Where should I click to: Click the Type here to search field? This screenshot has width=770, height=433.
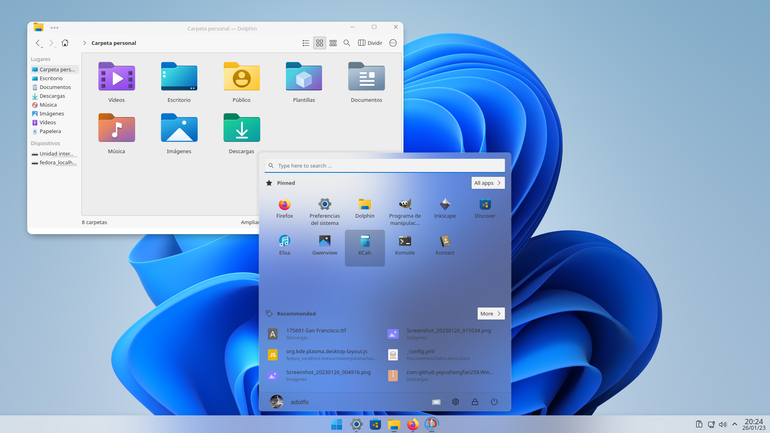click(x=385, y=166)
